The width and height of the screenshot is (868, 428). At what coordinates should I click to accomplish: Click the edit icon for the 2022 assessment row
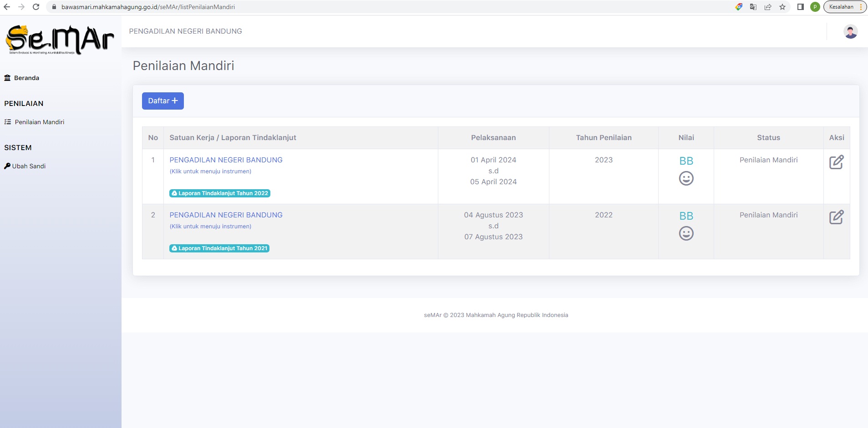tap(836, 217)
